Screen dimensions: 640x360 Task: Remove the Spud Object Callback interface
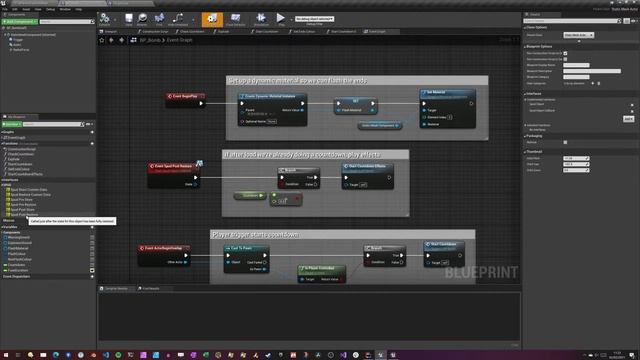(632, 111)
